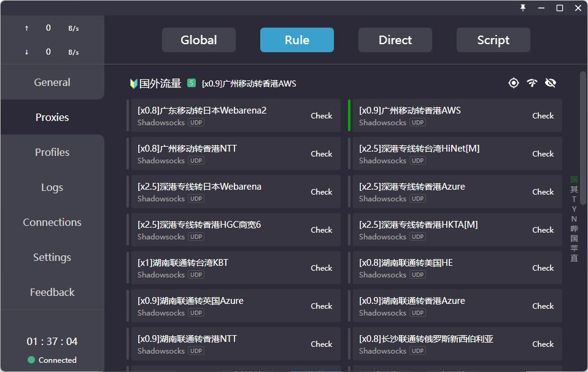Run the group latency test via the wifi icon
Image resolution: width=588 pixels, height=372 pixels.
[532, 83]
